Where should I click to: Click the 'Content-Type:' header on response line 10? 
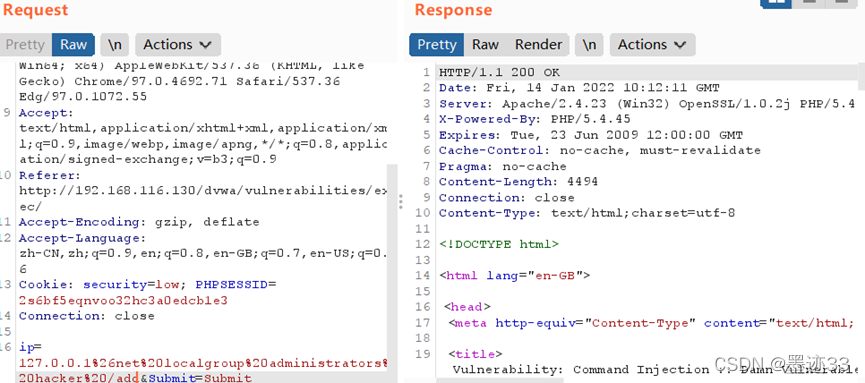pyautogui.click(x=490, y=213)
